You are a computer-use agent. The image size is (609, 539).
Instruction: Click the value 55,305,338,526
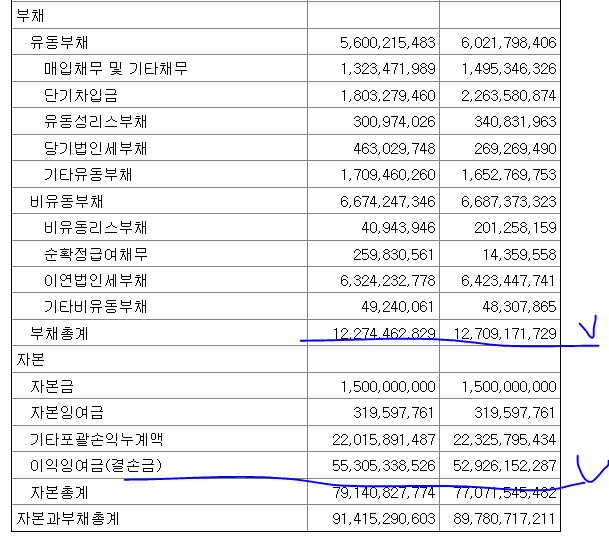click(383, 465)
